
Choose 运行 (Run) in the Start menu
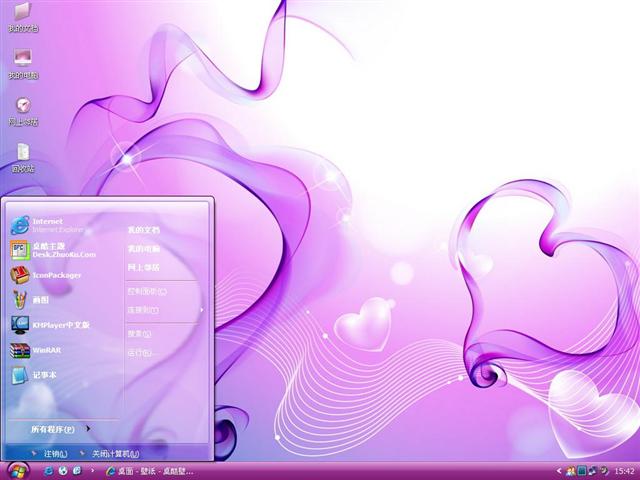pos(140,353)
